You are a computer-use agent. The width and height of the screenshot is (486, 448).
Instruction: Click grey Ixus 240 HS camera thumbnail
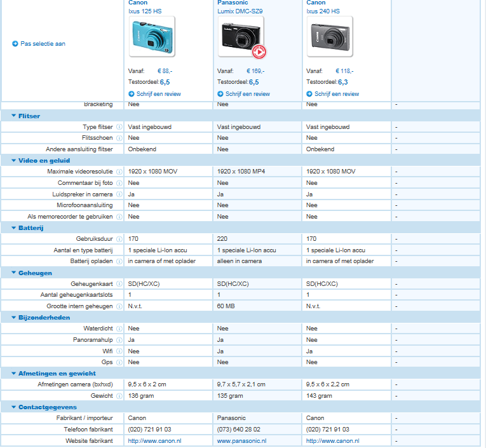330,37
